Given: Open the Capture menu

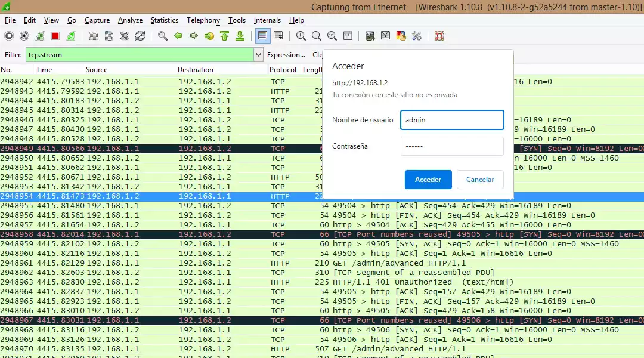Looking at the screenshot, I should [x=97, y=20].
